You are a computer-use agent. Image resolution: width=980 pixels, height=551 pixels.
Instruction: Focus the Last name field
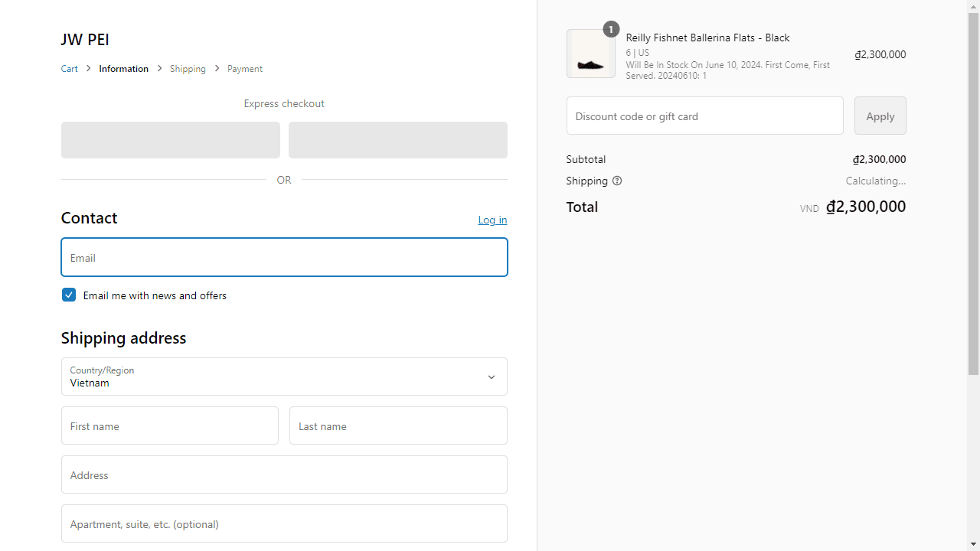398,425
